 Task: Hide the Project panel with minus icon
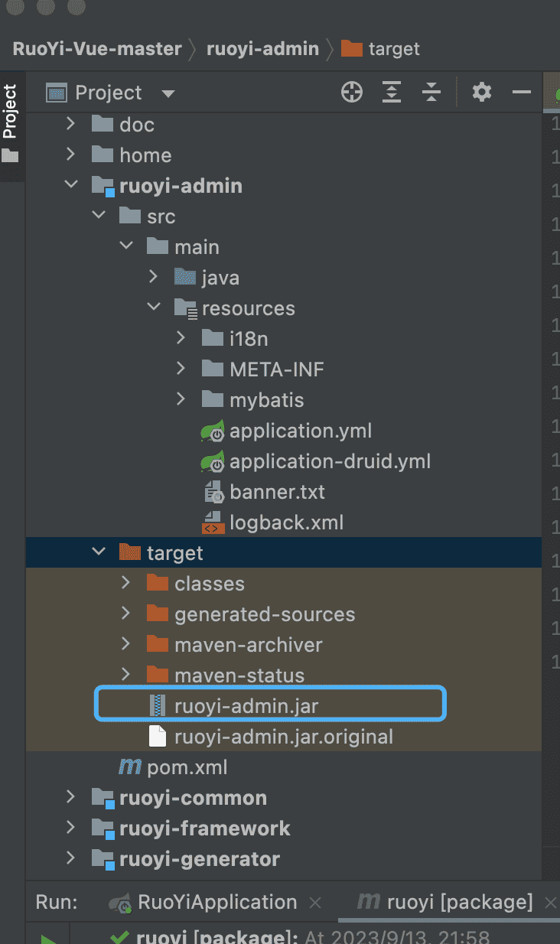[522, 93]
